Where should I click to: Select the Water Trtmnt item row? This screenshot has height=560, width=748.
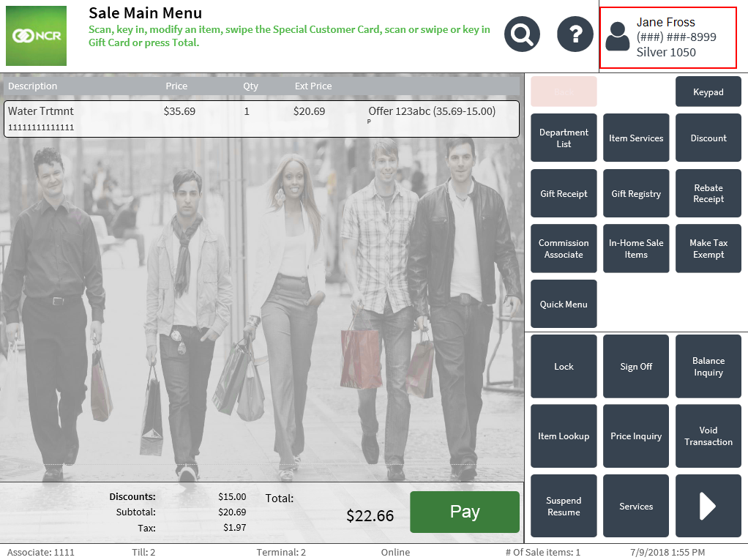pyautogui.click(x=261, y=119)
